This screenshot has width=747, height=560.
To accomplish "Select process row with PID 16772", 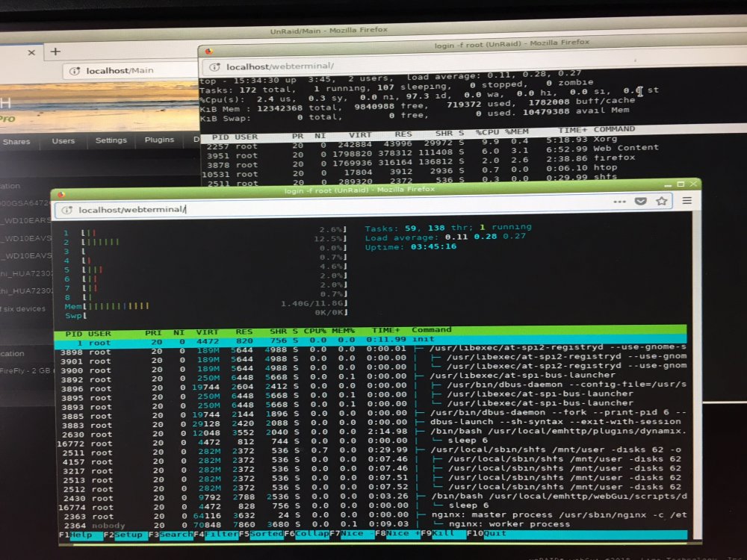I will click(x=371, y=441).
